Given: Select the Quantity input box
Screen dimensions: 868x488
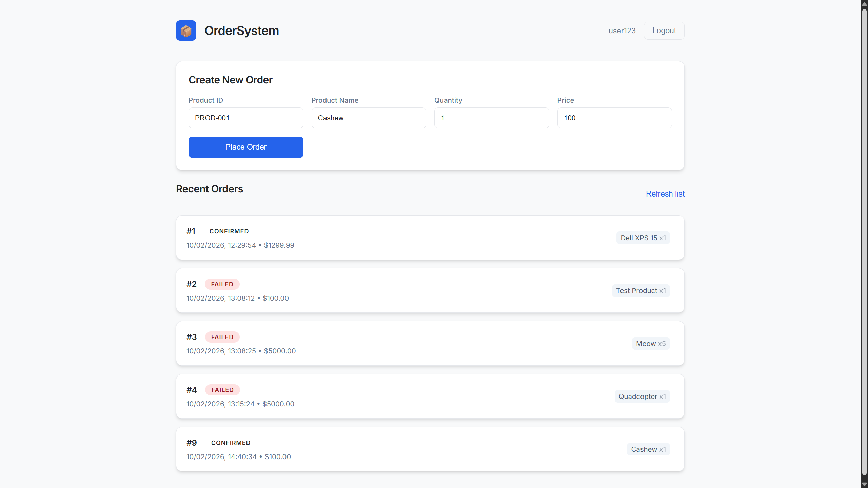Looking at the screenshot, I should coord(491,118).
